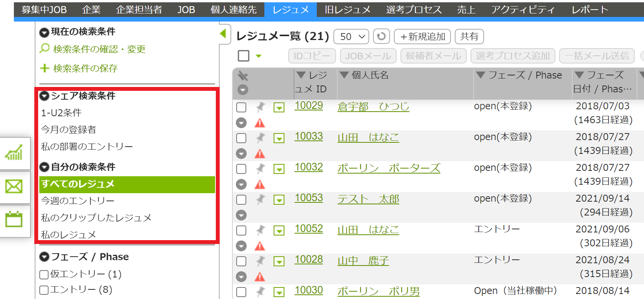Switch to the 個人連絡先 tab
Image resolution: width=644 pixels, height=299 pixels.
tap(234, 10)
